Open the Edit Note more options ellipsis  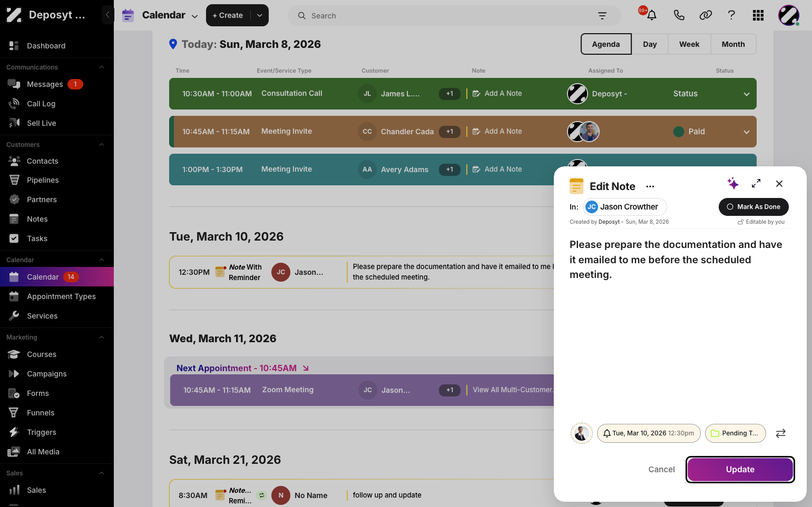tap(650, 186)
